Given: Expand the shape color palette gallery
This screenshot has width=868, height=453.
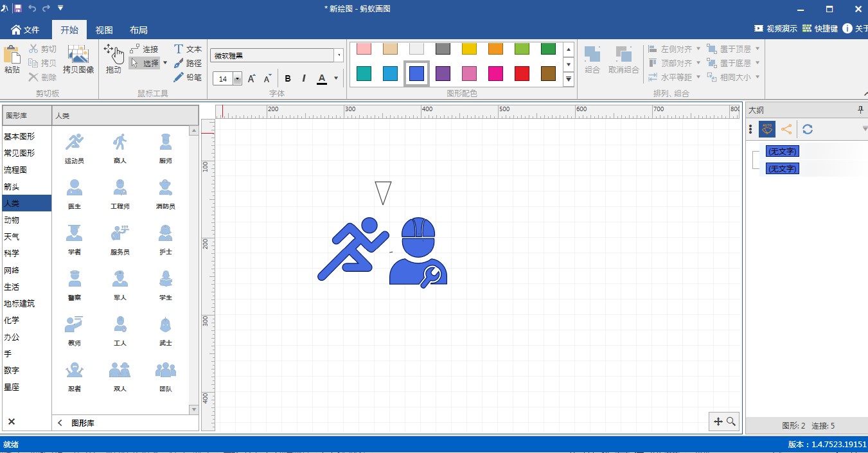Looking at the screenshot, I should click(568, 80).
